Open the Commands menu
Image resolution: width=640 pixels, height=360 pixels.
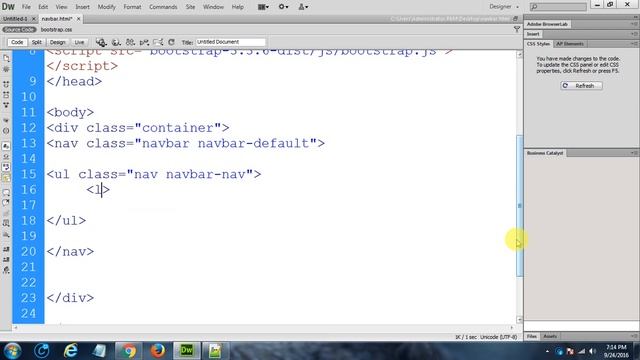pos(163,7)
